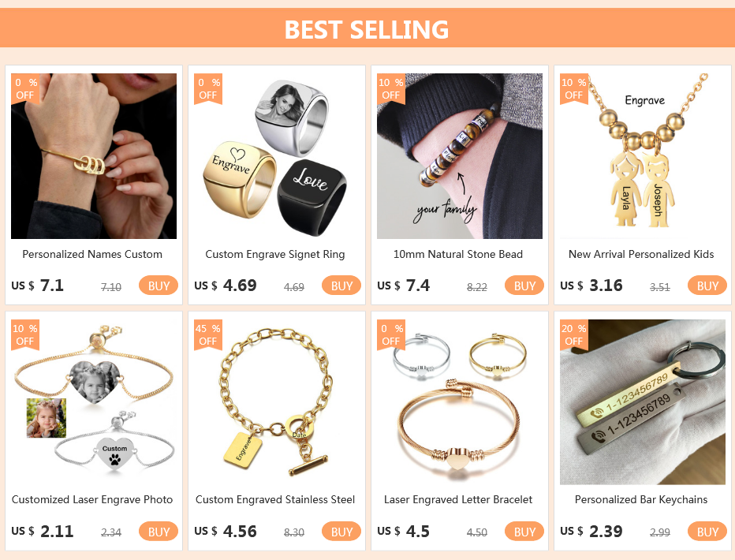Buy the US $7.1 names bracelet

[x=159, y=286]
